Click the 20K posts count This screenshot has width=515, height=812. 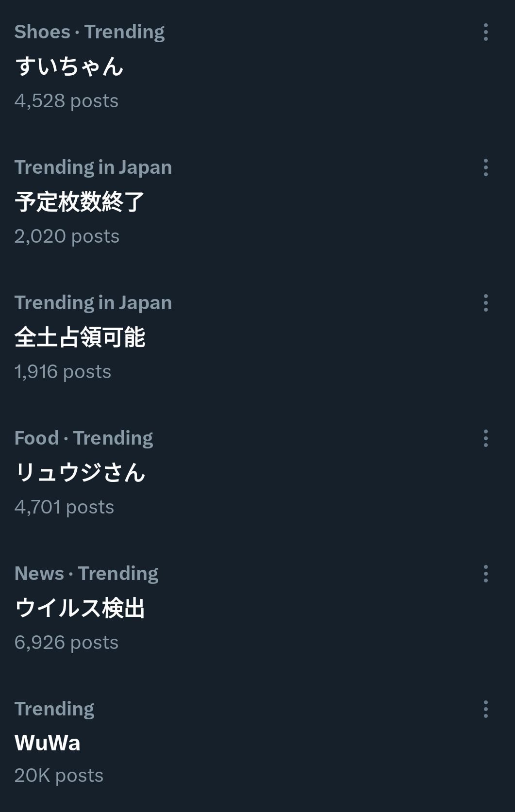(59, 776)
